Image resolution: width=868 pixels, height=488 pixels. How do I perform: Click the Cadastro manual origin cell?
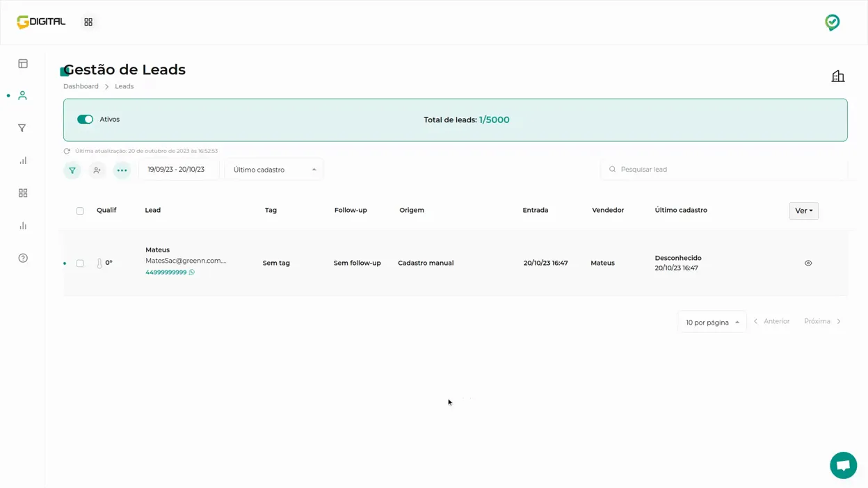(426, 263)
